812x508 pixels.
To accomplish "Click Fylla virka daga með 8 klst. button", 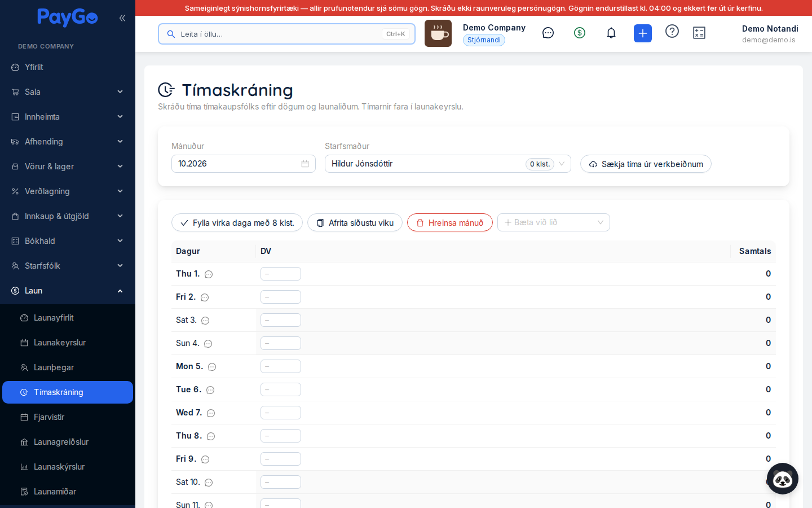I will click(x=237, y=222).
